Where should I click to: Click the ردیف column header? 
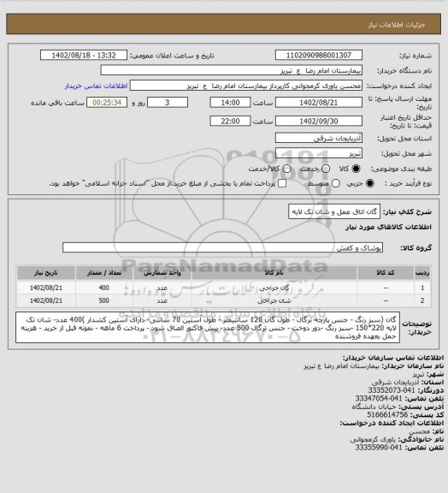tap(422, 273)
